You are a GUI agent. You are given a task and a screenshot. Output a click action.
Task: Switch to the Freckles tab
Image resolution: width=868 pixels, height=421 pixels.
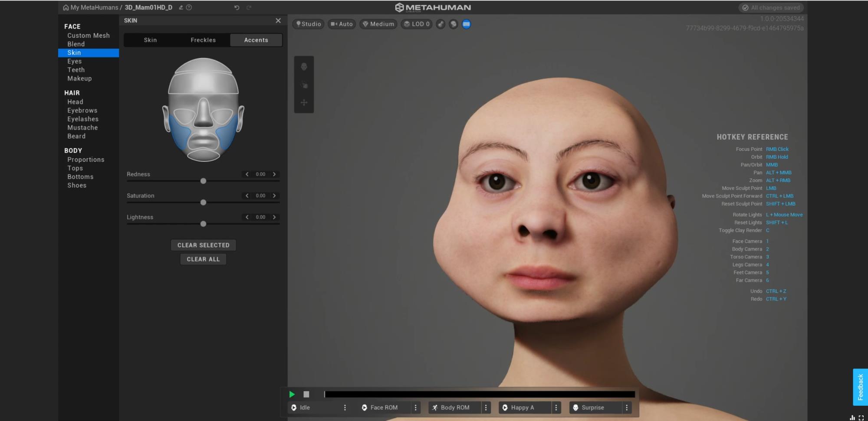tap(203, 40)
